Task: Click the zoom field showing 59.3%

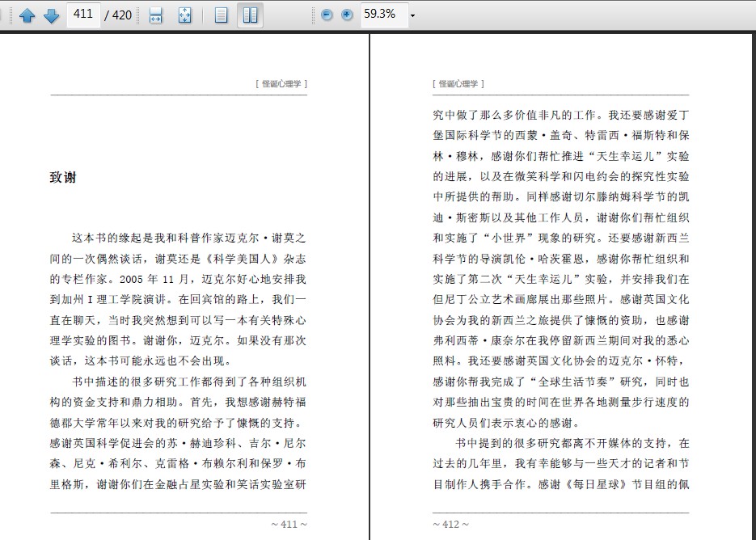Action: point(385,15)
